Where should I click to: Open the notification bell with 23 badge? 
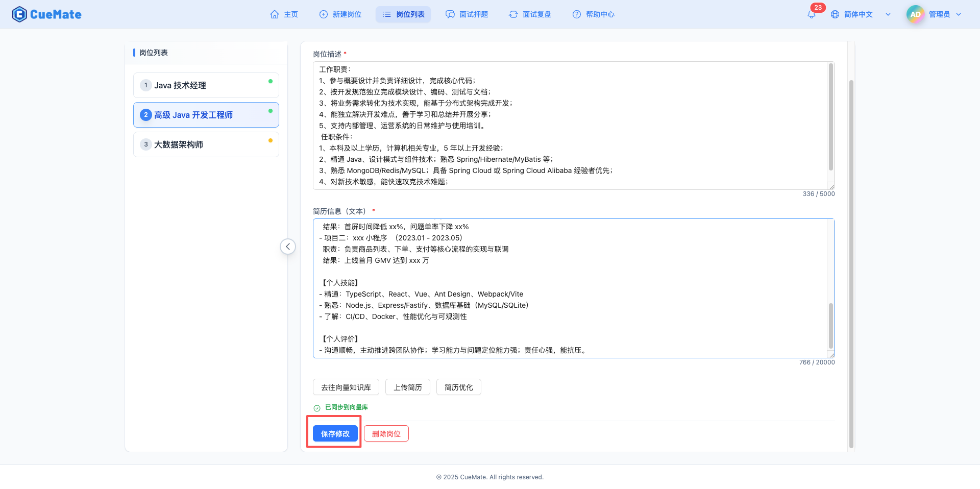(x=811, y=15)
